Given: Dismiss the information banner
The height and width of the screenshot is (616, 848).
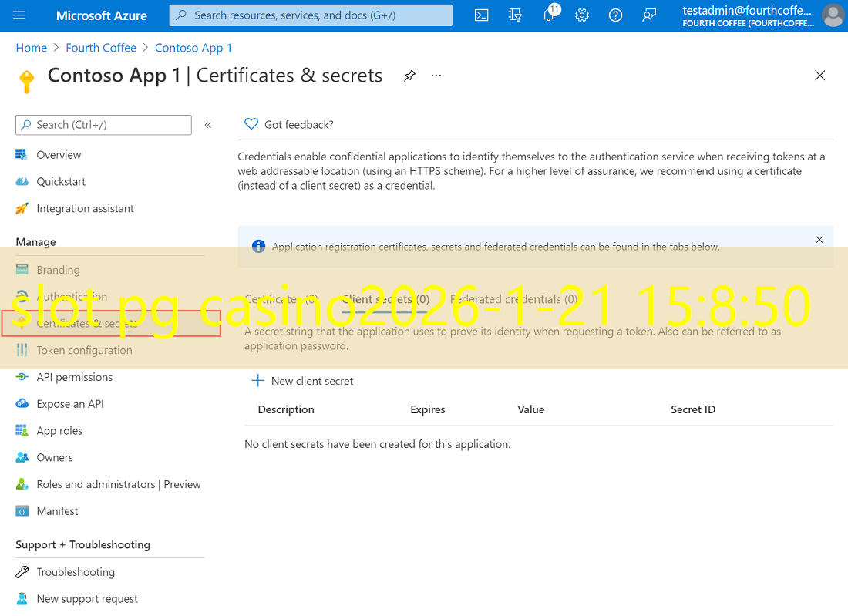Looking at the screenshot, I should pyautogui.click(x=819, y=240).
